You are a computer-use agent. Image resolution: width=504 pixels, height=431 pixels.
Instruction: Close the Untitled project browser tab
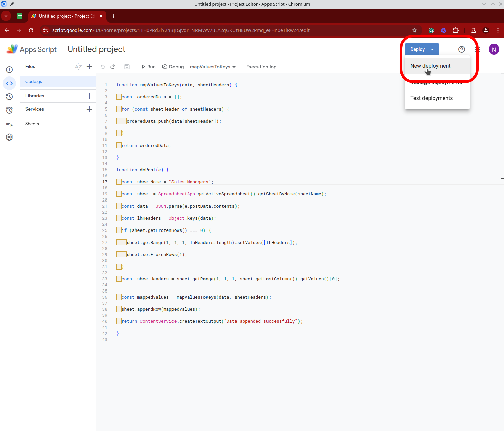(x=101, y=16)
